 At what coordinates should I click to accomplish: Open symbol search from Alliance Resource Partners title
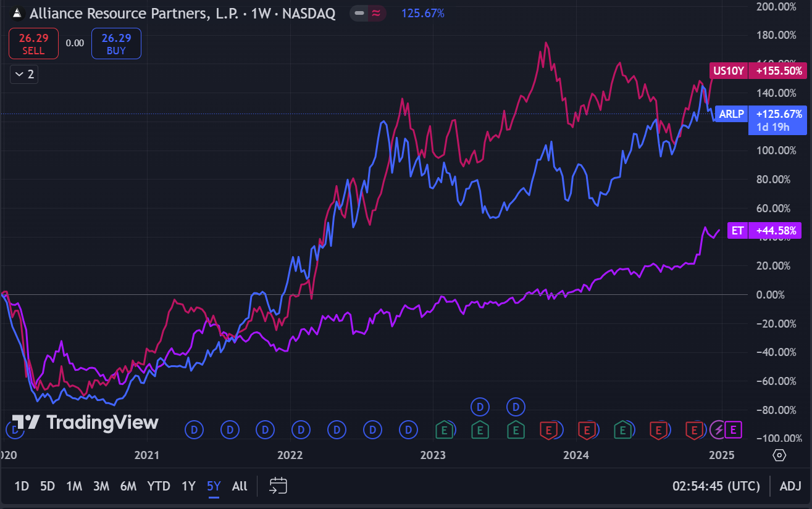(x=182, y=13)
